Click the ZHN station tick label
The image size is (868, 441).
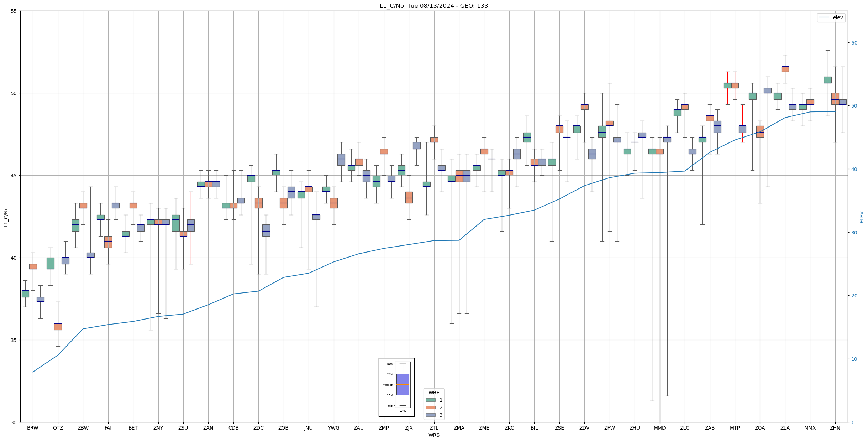[x=835, y=428]
